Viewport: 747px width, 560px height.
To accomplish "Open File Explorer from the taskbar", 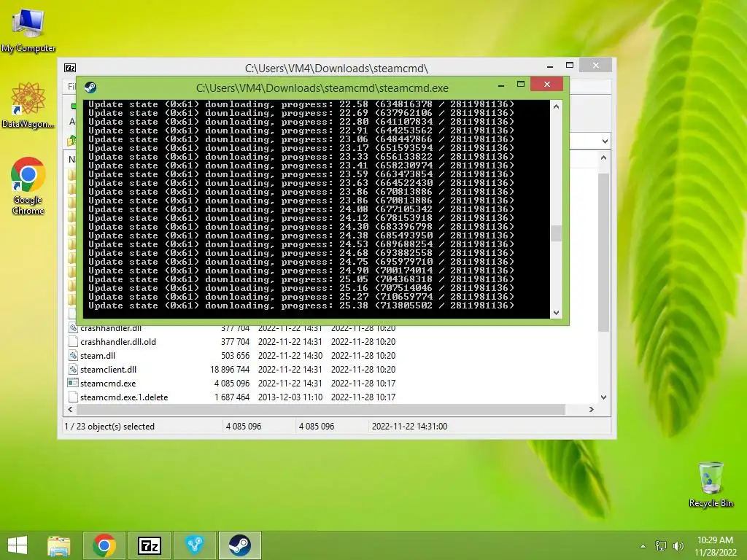I will click(58, 545).
